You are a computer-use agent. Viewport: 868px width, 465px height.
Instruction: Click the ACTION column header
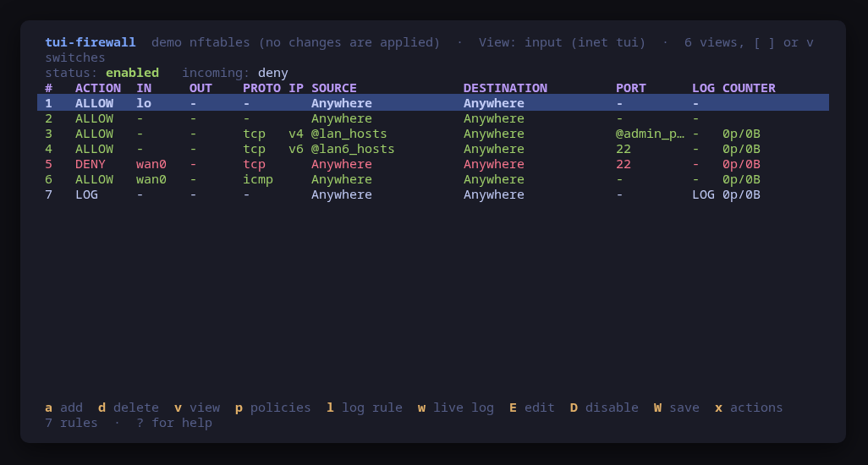click(x=98, y=88)
